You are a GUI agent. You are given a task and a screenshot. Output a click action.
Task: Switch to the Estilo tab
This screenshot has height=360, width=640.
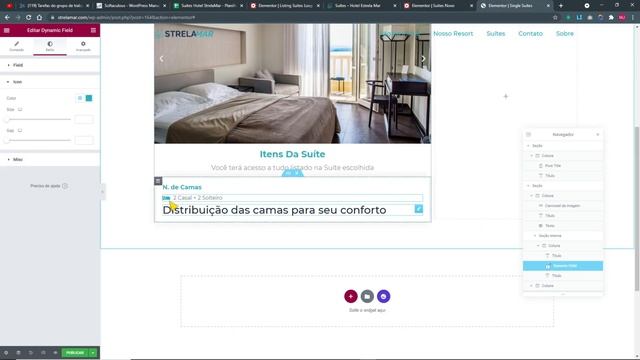point(50,46)
